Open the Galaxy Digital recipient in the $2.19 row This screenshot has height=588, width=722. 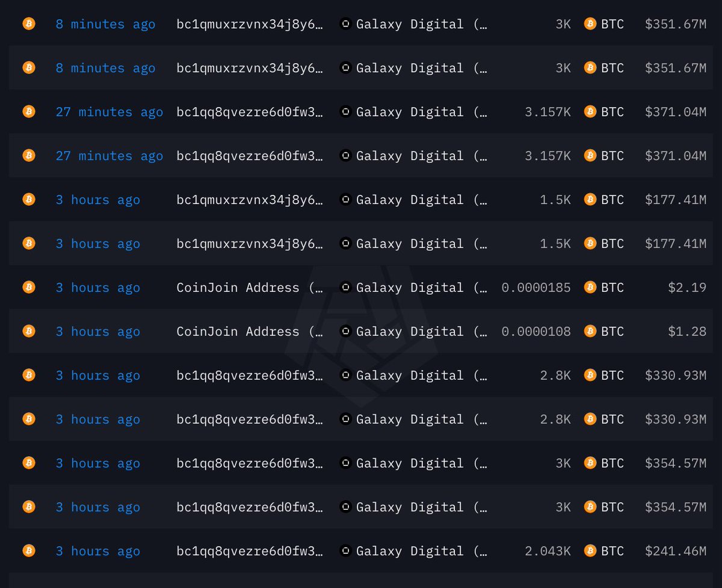[422, 288]
